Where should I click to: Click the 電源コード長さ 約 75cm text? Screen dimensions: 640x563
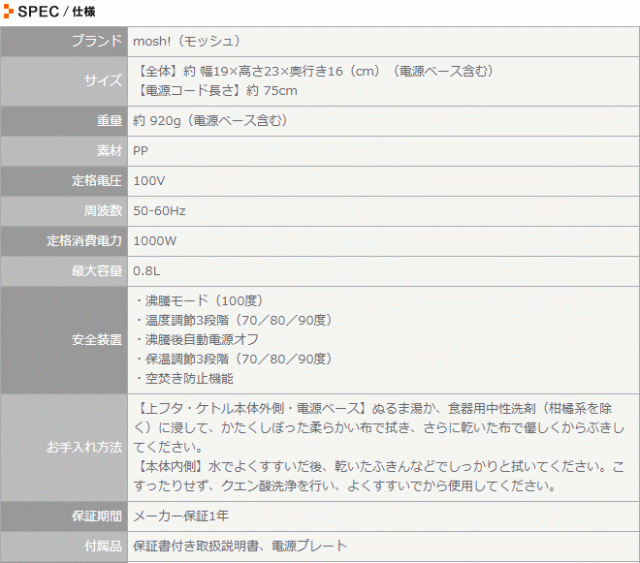pos(215,91)
